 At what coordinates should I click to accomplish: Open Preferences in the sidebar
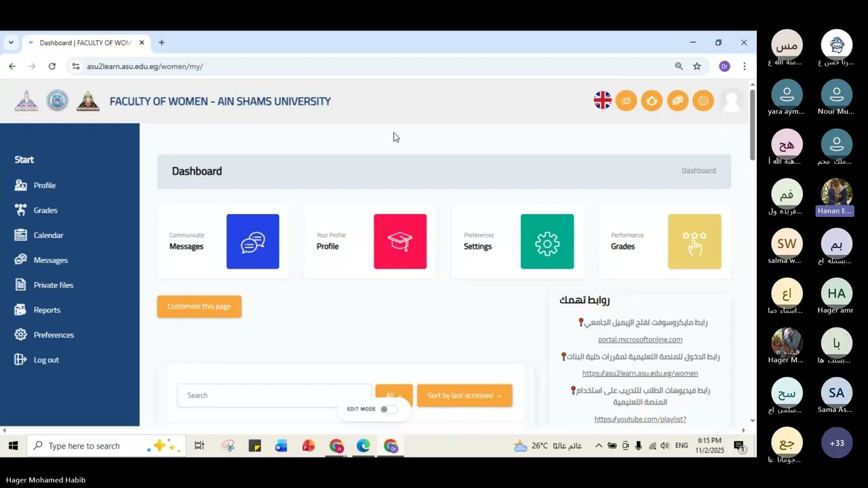[x=54, y=335]
